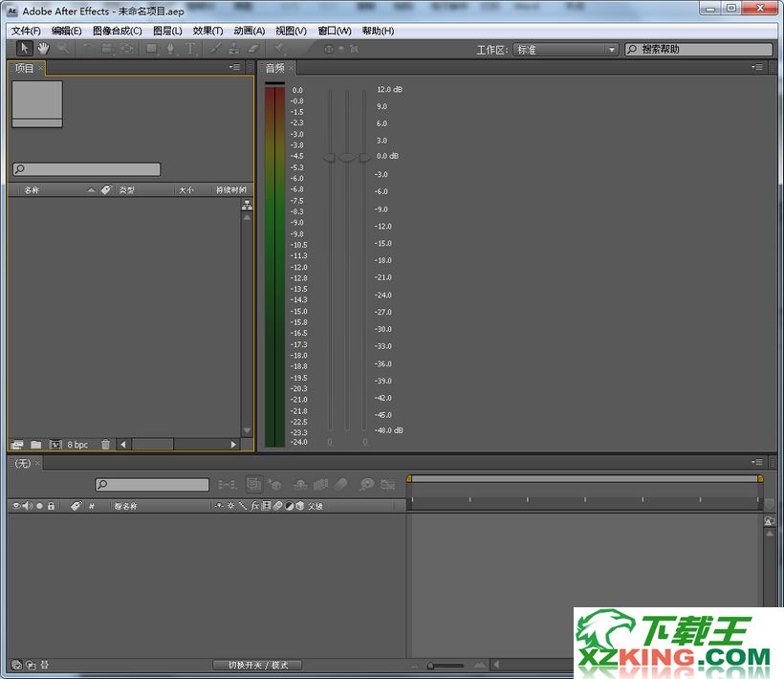Click the trash delete icon in Project panel

click(x=105, y=445)
